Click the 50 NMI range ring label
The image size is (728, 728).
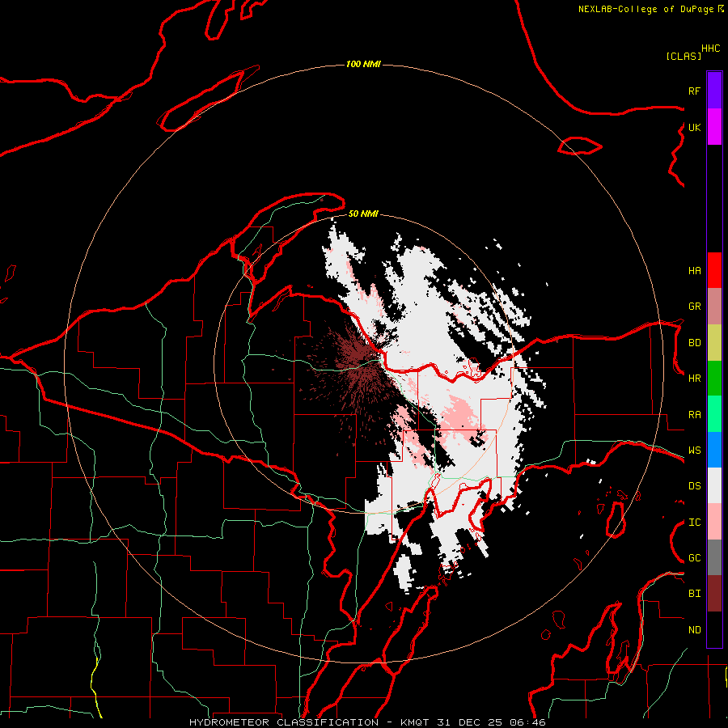tap(363, 214)
